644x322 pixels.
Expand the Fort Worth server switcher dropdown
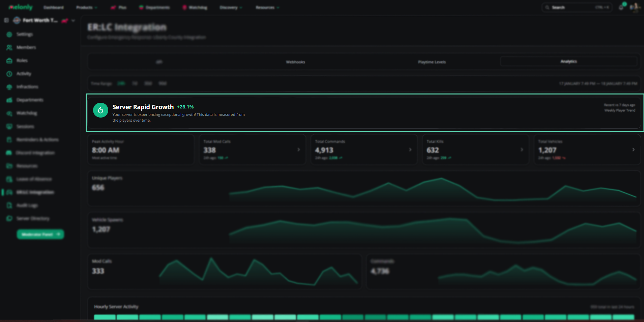click(73, 21)
